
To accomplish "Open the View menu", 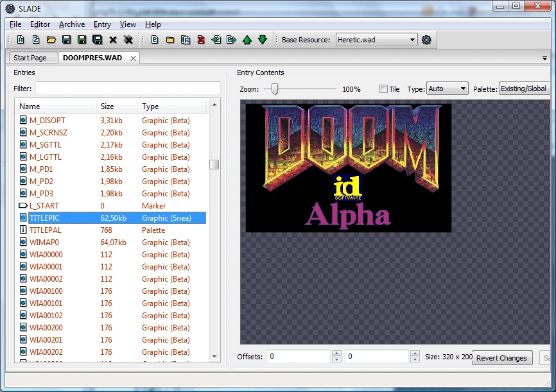I will (x=128, y=24).
